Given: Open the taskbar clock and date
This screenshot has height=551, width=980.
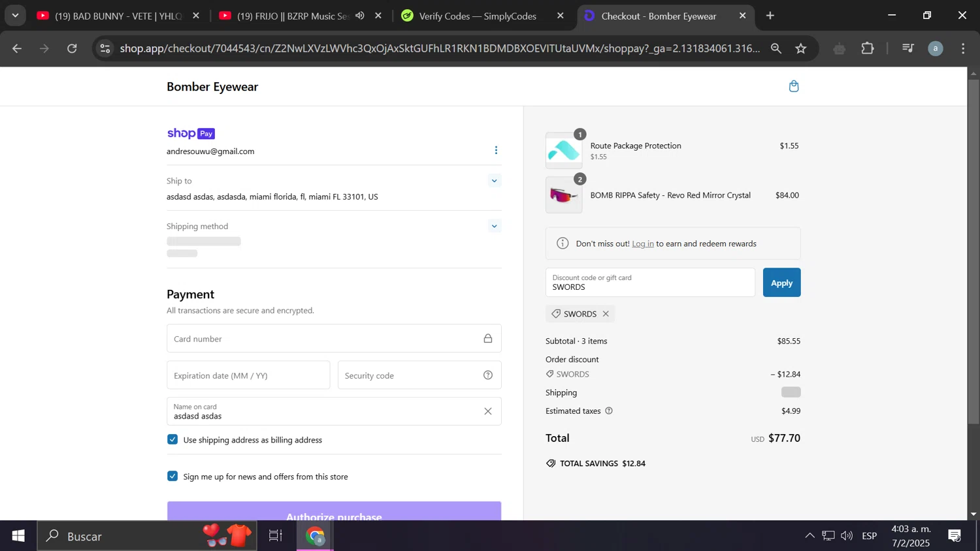Looking at the screenshot, I should [x=911, y=536].
